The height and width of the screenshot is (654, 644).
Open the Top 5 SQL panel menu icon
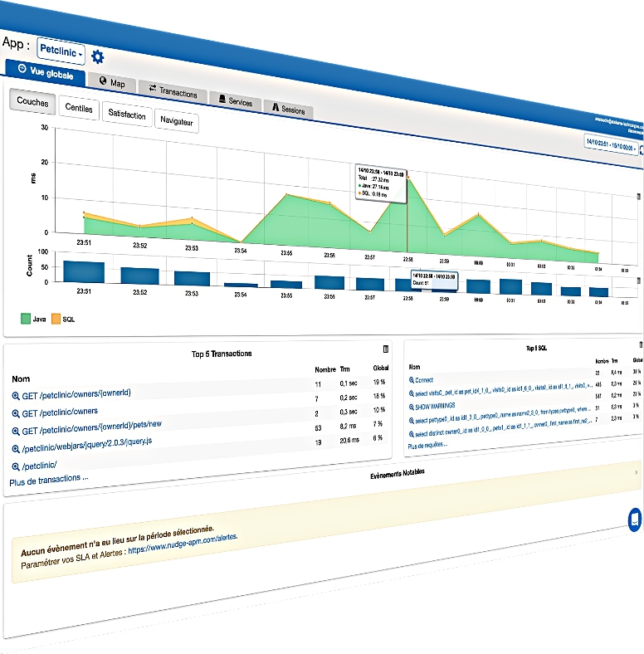[x=641, y=344]
